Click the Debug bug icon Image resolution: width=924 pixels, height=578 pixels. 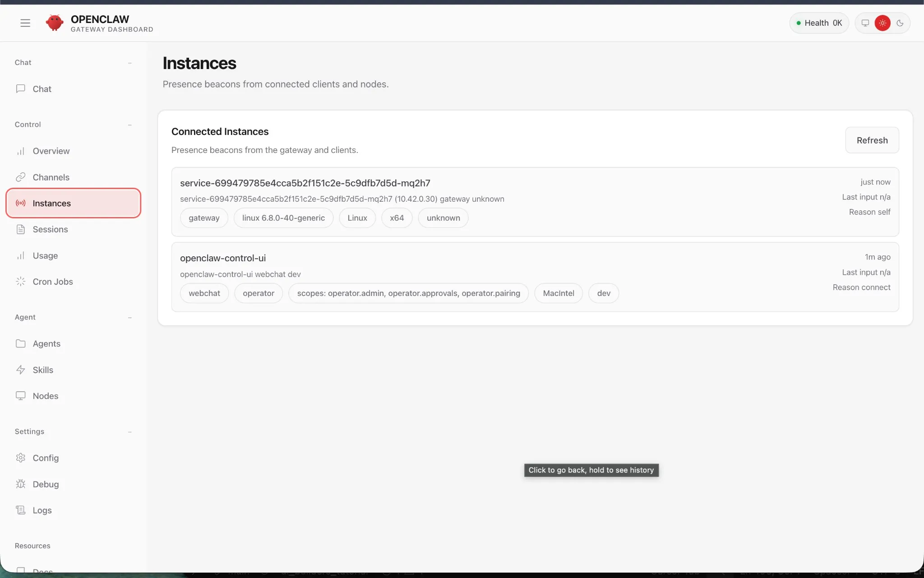(20, 484)
